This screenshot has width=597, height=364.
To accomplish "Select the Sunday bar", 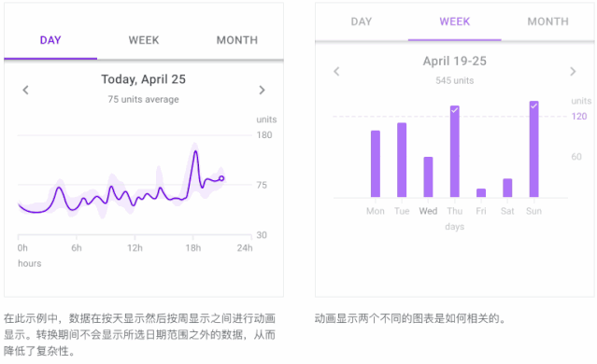I will (533, 149).
